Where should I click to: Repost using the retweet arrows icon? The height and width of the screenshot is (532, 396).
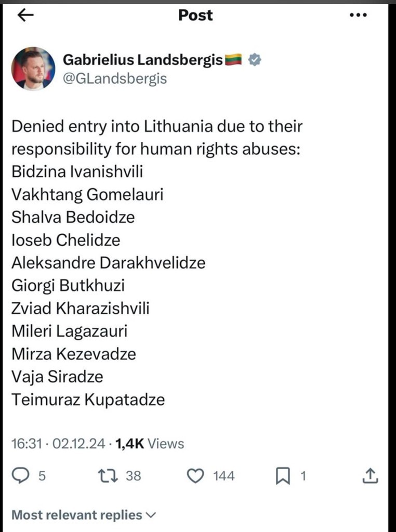tap(108, 476)
